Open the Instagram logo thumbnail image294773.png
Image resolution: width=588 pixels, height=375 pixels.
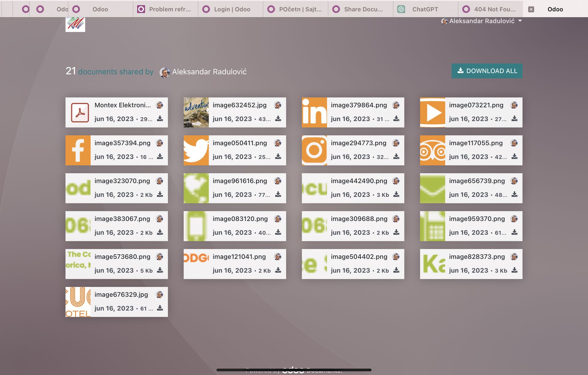314,150
